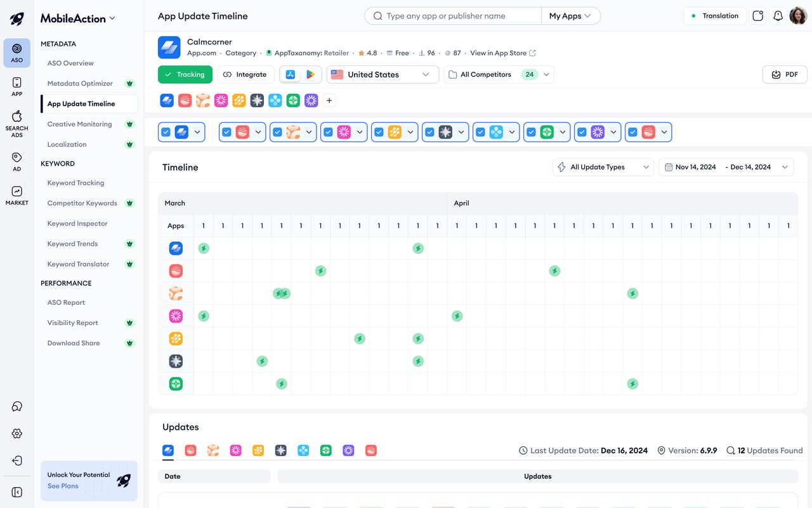Uncheck the beige app filter checkbox

(277, 132)
